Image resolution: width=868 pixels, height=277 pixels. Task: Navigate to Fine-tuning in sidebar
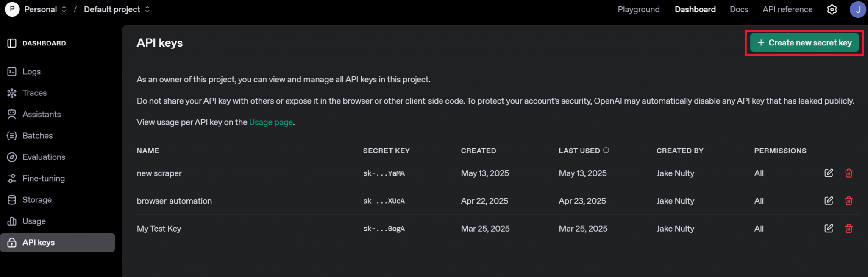(x=43, y=179)
